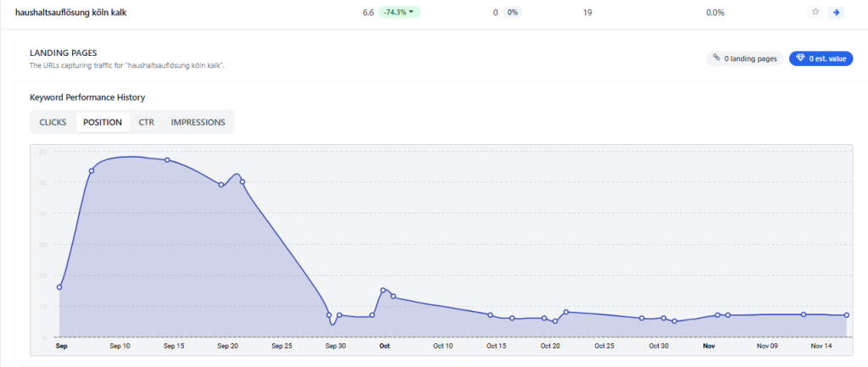Click the Sep 30 axis label
Screen dimensions: 868x367
(x=336, y=346)
